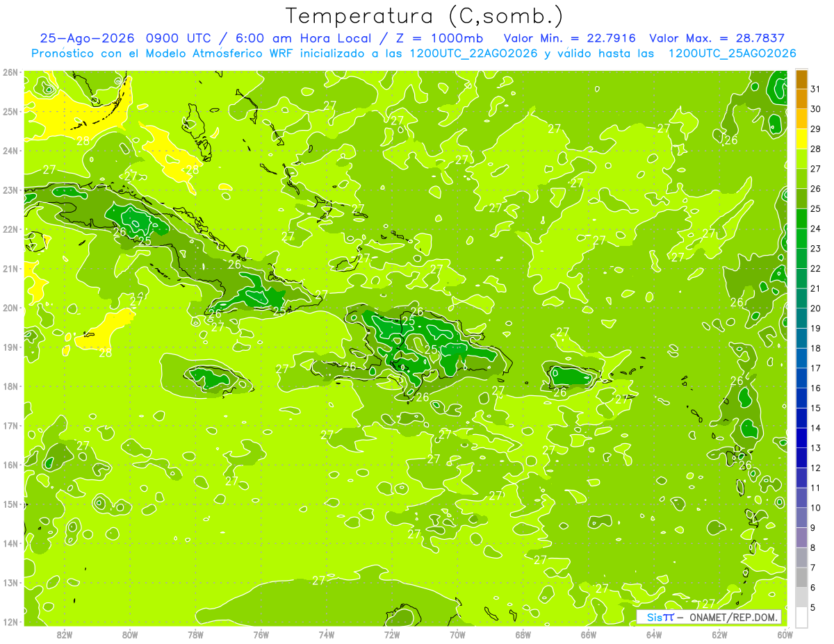The image size is (834, 644).
Task: Click the "Sisπ – ONAMET/REP.DOM." credit box
Action: 709,617
